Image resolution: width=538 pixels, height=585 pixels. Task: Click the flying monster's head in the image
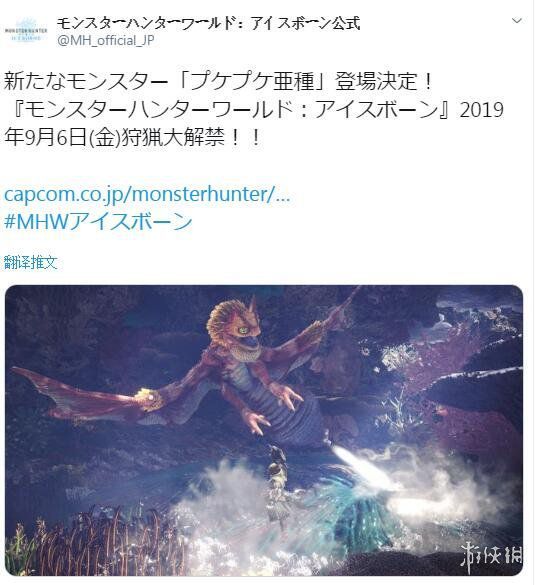(235, 328)
